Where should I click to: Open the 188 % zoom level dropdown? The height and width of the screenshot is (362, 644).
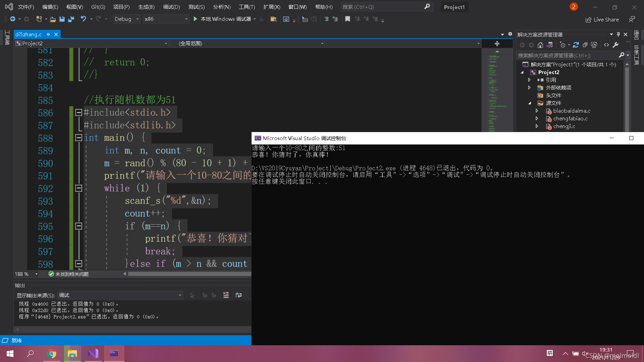point(26,274)
